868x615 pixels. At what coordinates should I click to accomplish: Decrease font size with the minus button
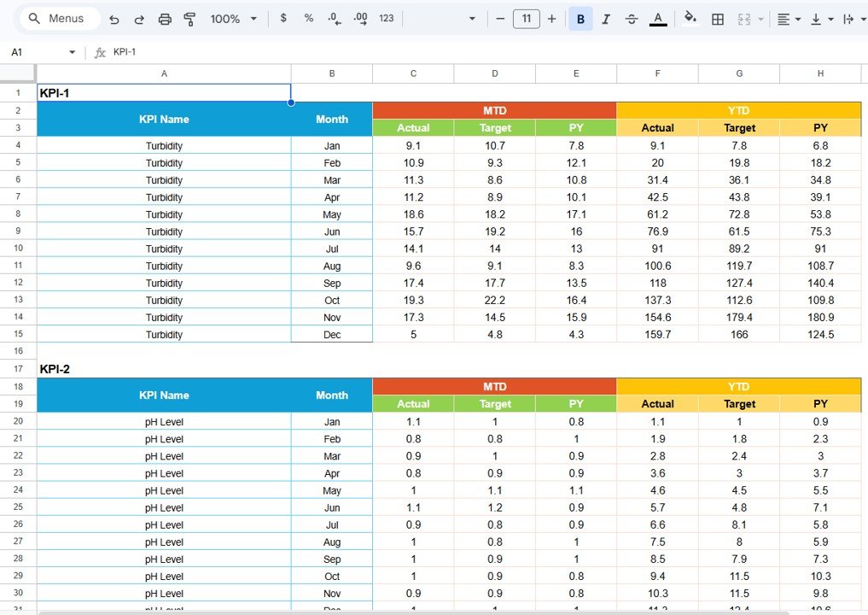(500, 18)
